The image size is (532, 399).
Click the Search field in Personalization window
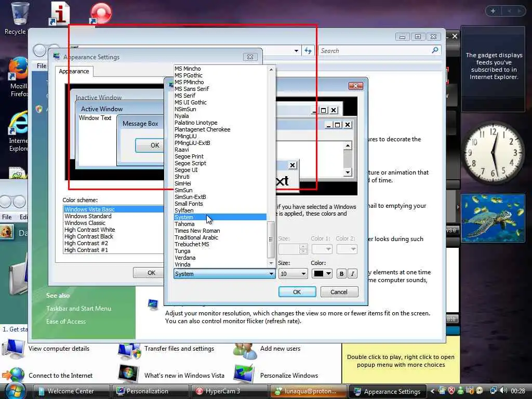[379, 50]
